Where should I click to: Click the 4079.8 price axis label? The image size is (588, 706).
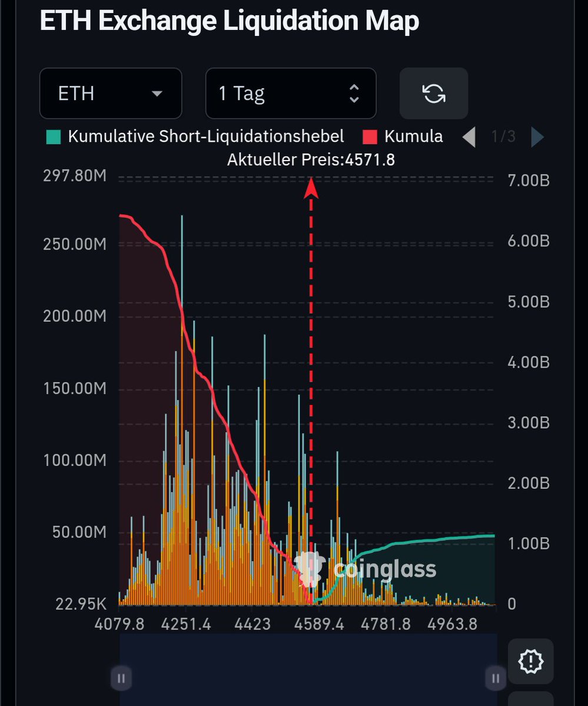click(119, 624)
